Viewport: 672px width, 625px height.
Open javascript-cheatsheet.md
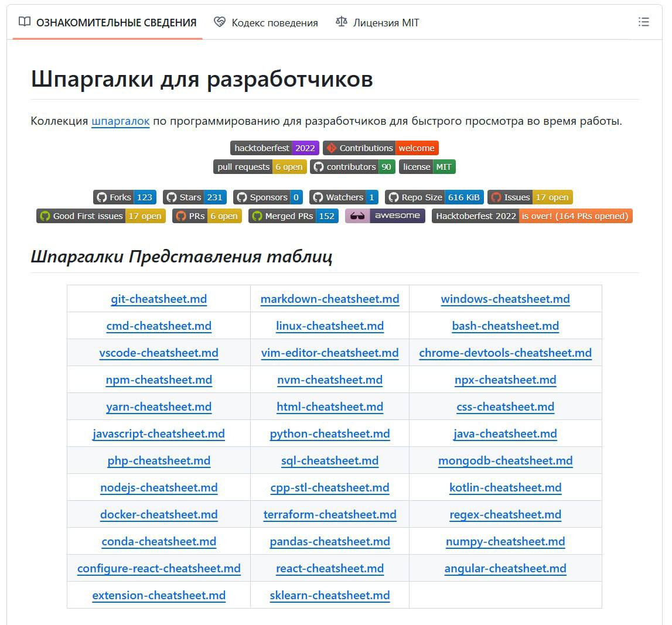(x=159, y=434)
